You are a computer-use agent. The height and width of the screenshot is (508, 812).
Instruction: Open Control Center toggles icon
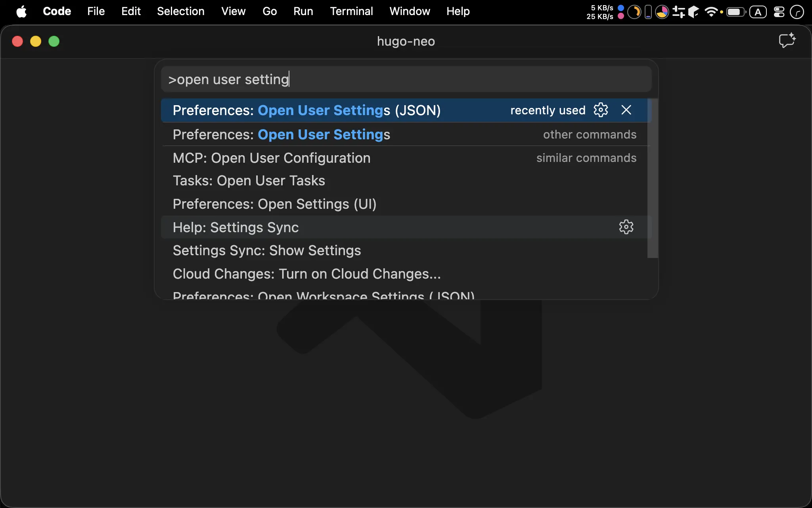[779, 12]
